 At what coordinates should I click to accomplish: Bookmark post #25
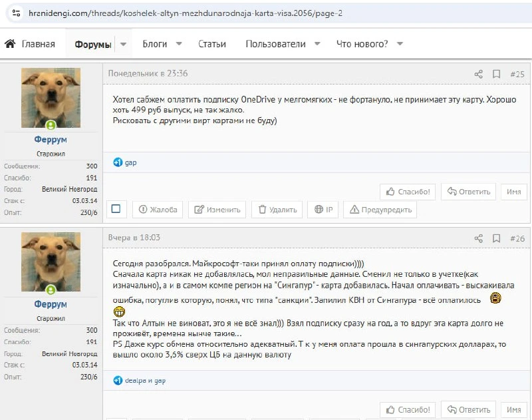click(496, 74)
